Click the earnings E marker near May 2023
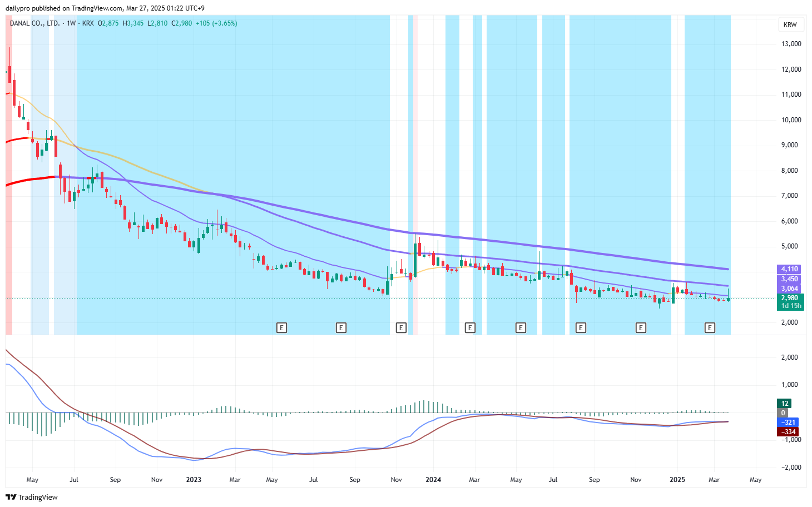The image size is (812, 507). click(281, 328)
